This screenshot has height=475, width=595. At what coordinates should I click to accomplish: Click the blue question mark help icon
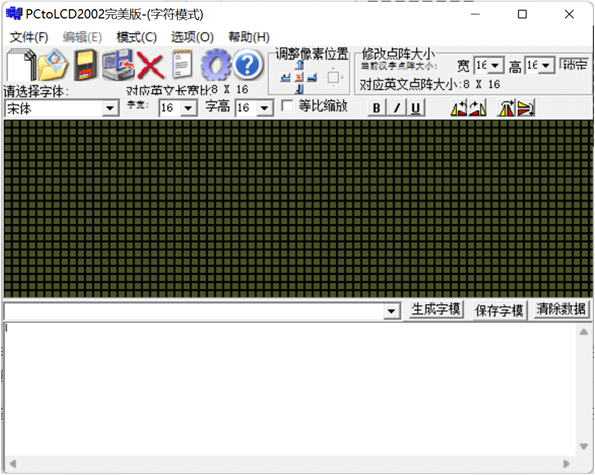click(248, 65)
